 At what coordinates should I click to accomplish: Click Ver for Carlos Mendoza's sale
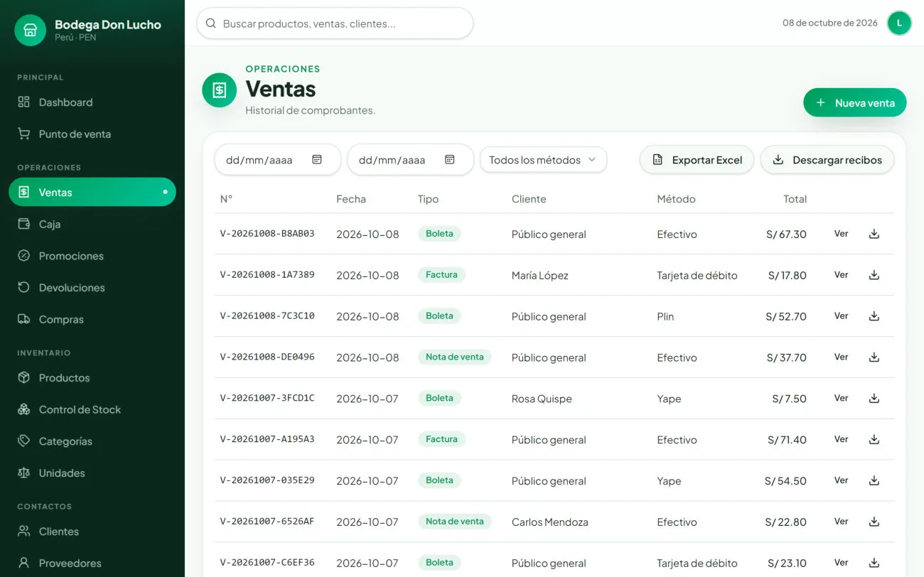(x=842, y=522)
